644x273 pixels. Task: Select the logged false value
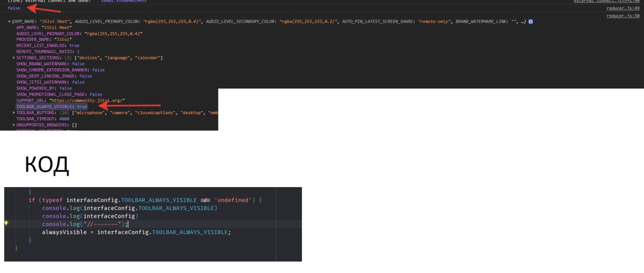[14, 8]
